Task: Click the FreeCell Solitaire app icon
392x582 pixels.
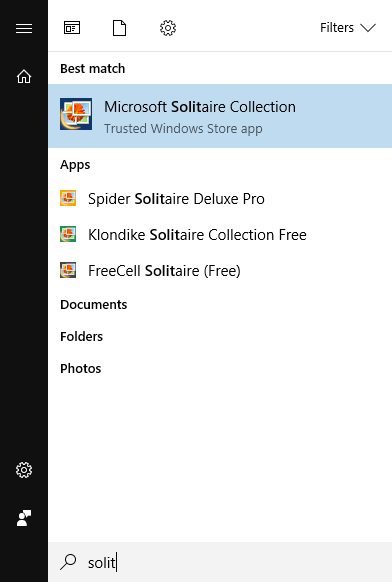Action: tap(68, 270)
